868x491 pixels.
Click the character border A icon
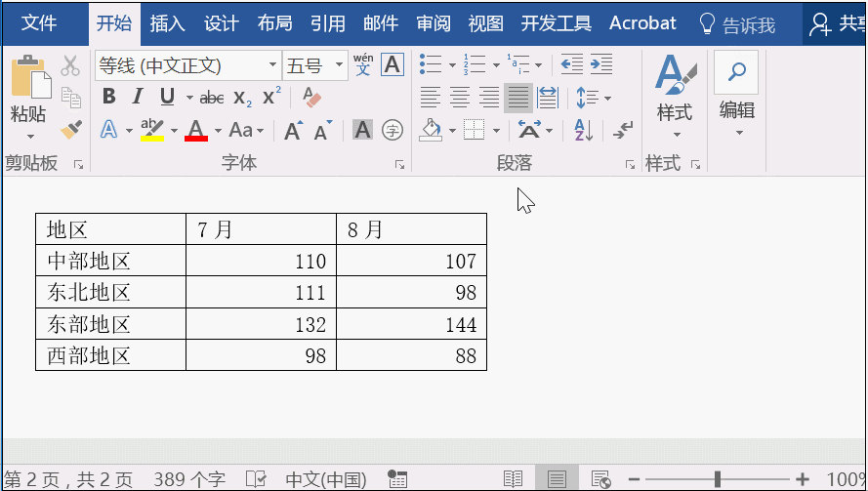point(392,65)
